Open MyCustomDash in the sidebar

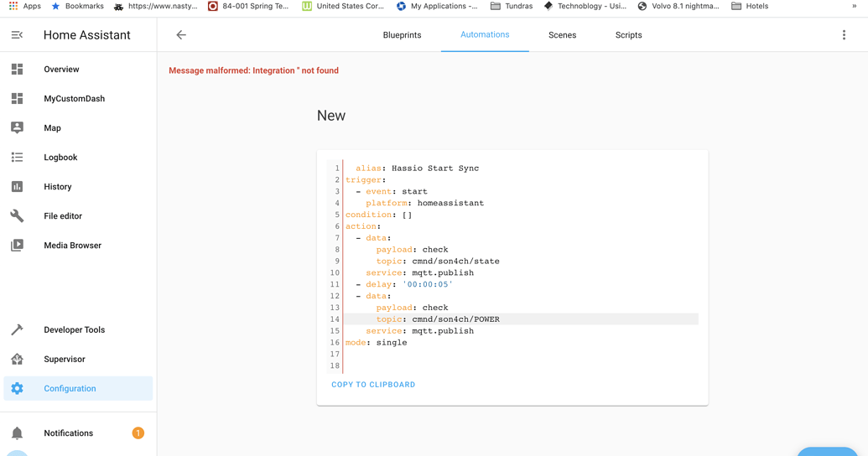click(78, 99)
